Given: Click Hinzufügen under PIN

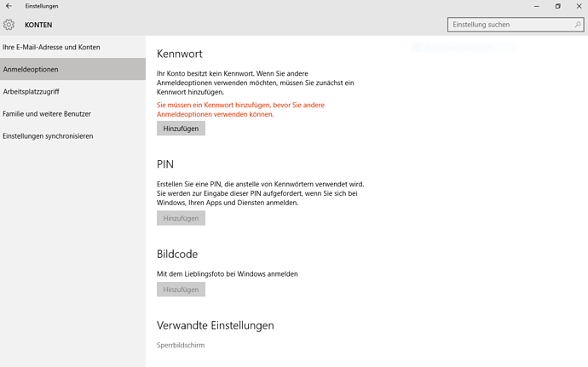Looking at the screenshot, I should pyautogui.click(x=181, y=218).
